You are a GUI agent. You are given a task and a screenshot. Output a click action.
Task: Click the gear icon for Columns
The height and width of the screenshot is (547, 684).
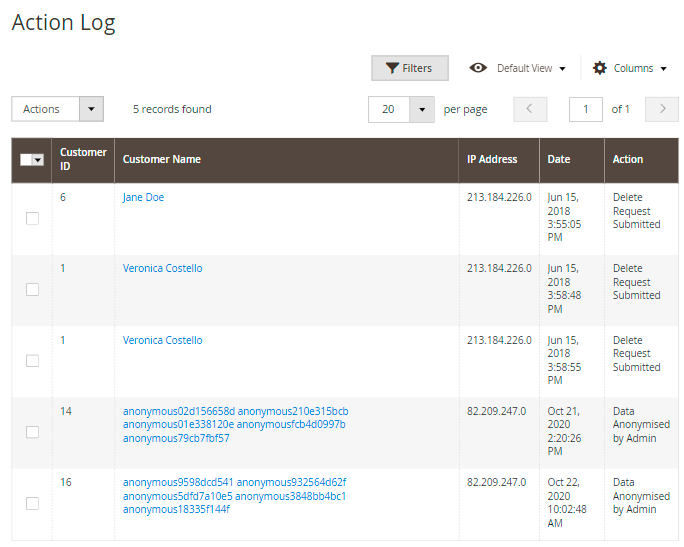[x=600, y=68]
